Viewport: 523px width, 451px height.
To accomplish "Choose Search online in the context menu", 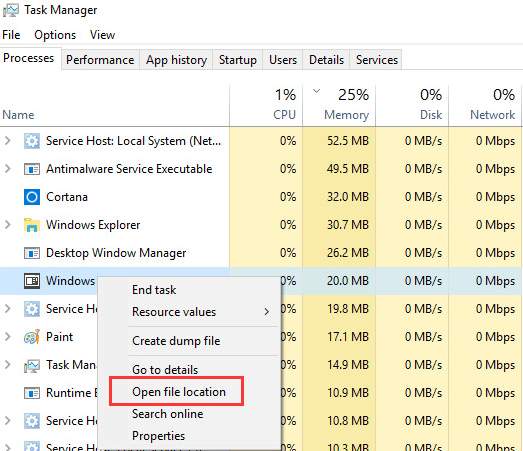I will tap(167, 414).
